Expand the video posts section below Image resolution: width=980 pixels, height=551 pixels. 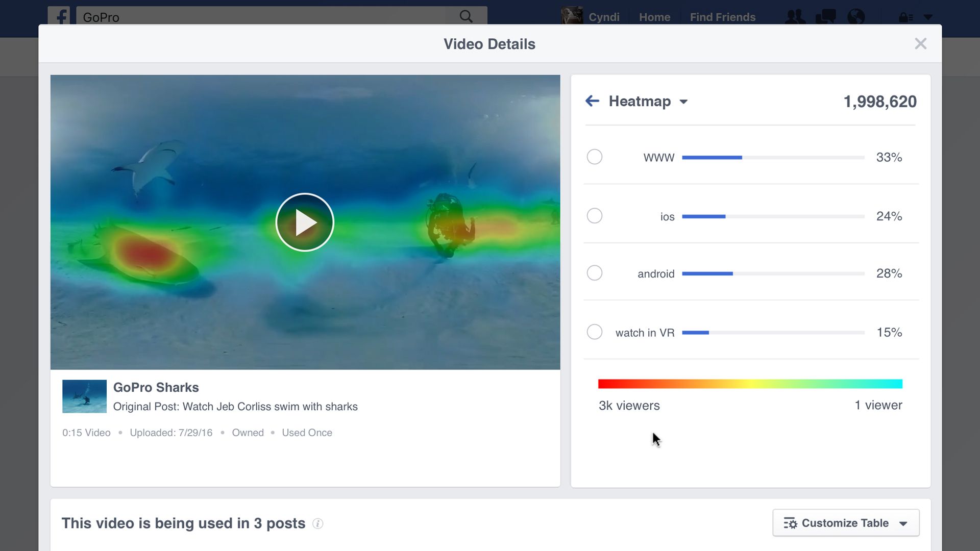pos(183,523)
